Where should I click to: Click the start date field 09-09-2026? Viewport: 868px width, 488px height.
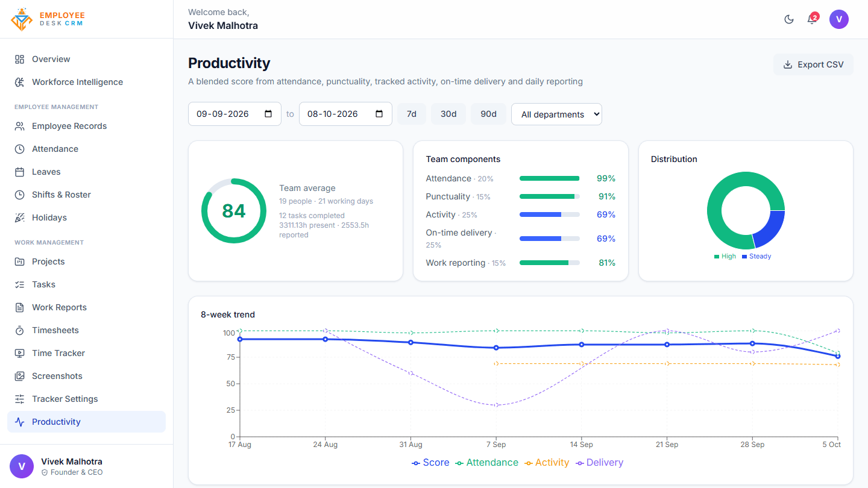[x=234, y=114]
